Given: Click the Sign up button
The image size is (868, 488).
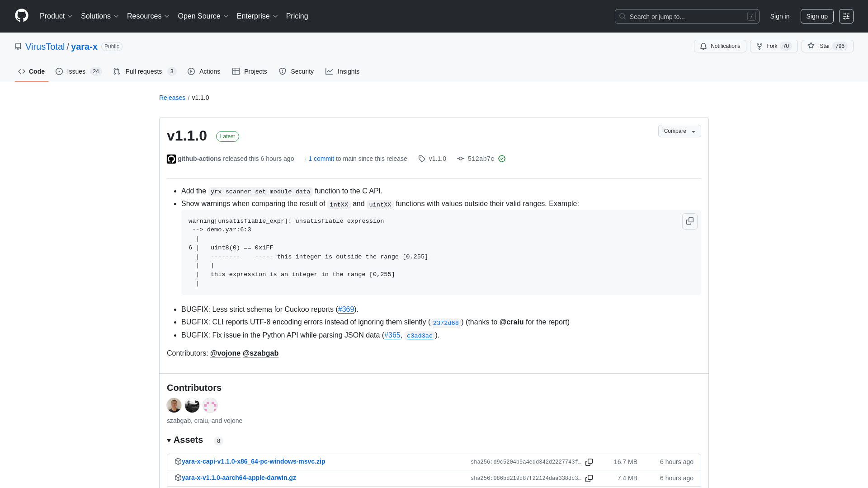Looking at the screenshot, I should (x=817, y=16).
